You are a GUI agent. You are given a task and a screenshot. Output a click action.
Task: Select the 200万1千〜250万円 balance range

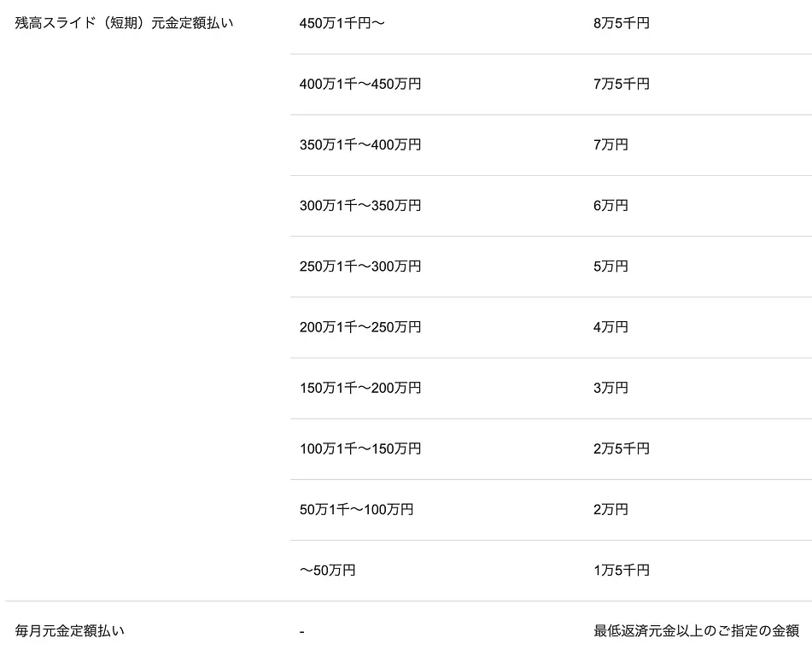(360, 326)
